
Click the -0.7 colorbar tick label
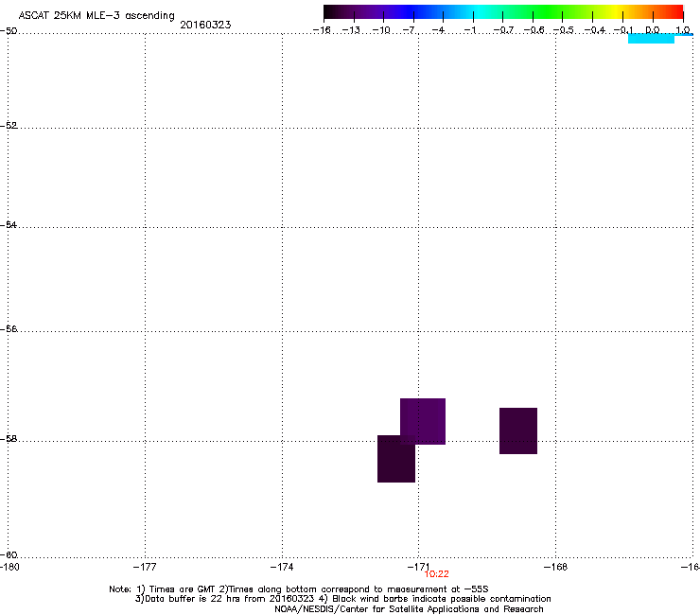[503, 30]
